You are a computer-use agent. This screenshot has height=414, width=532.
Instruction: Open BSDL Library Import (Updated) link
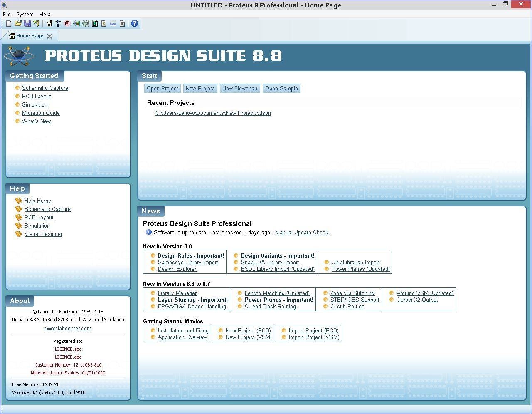[278, 269]
